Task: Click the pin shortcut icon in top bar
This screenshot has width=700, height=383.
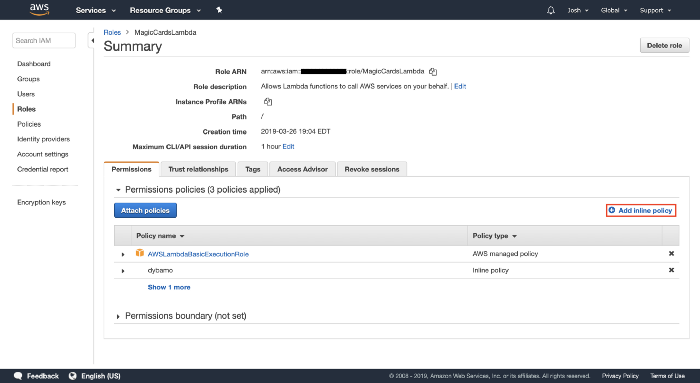Action: (219, 10)
